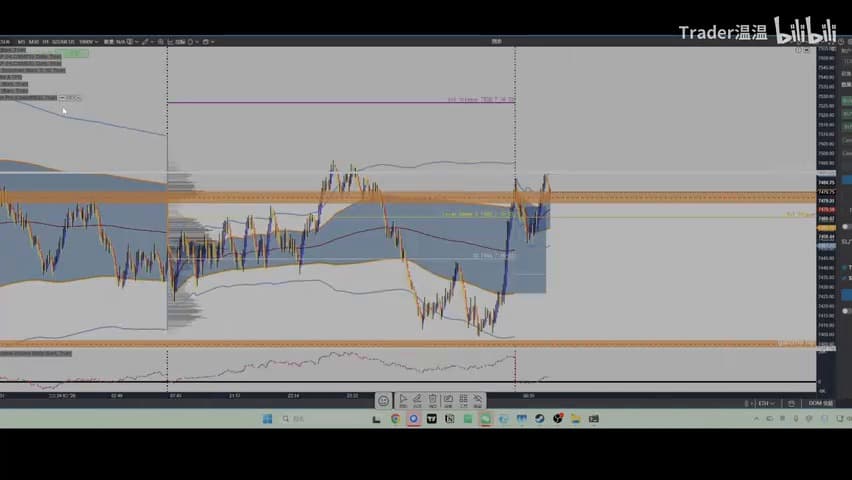Open the black L-shaped app icon in taskbar

377,419
